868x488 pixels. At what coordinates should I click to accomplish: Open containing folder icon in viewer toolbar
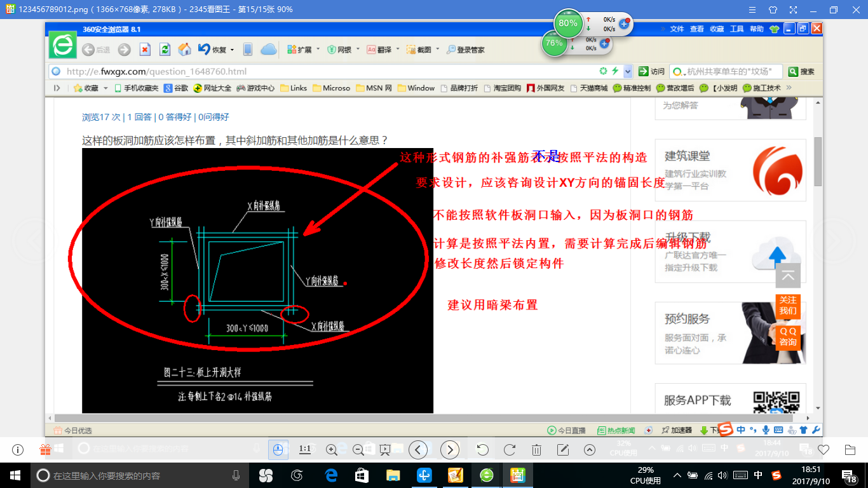click(x=850, y=450)
